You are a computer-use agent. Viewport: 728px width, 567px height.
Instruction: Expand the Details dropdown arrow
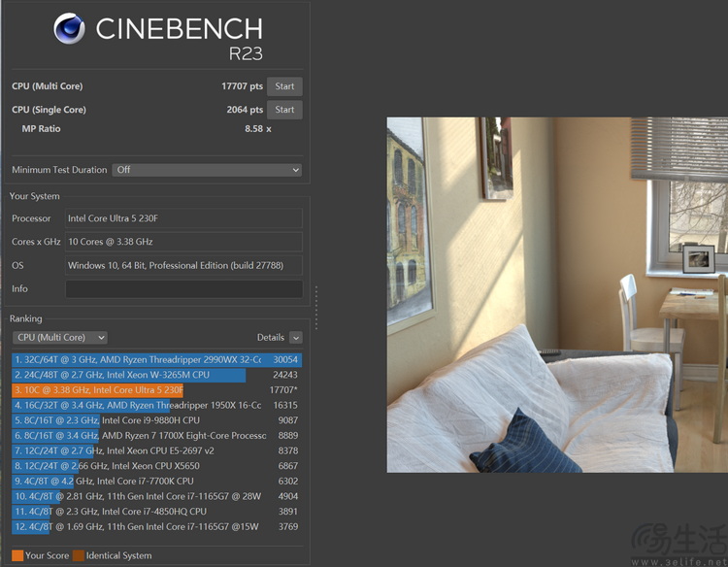point(296,338)
